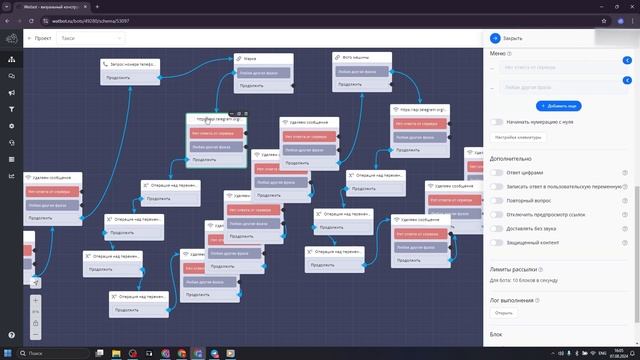640x360 pixels.
Task: Reload the page in browser toolbar
Action: pos(31,21)
